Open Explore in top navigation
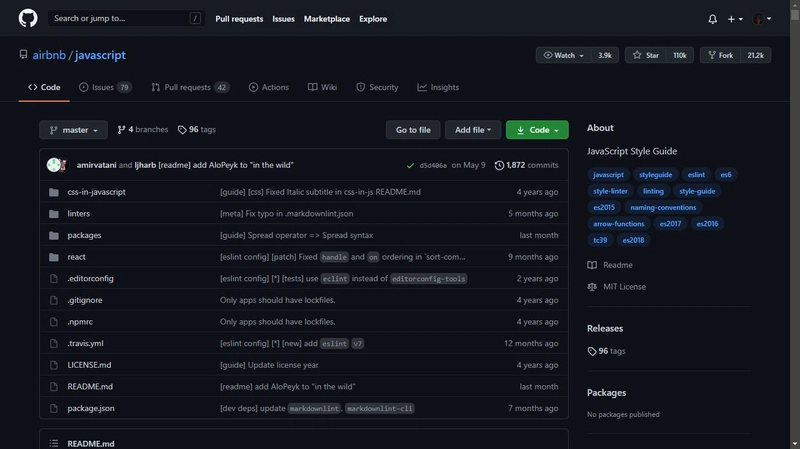 [373, 19]
